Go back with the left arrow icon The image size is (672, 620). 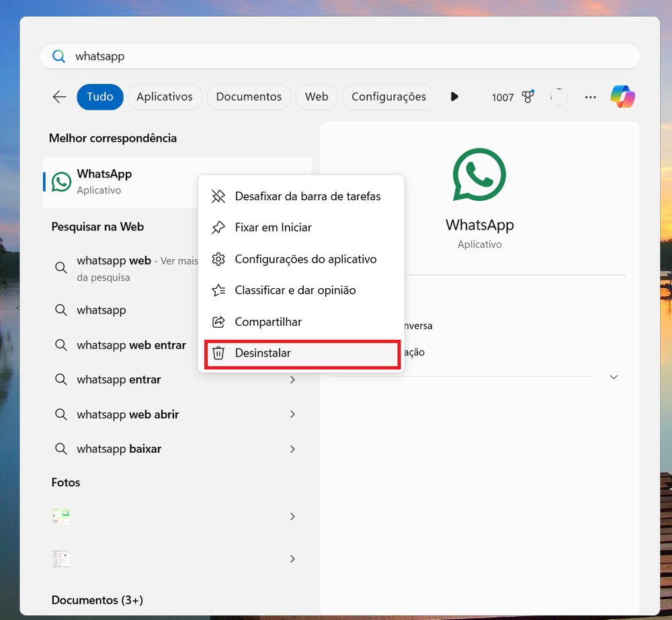[59, 97]
